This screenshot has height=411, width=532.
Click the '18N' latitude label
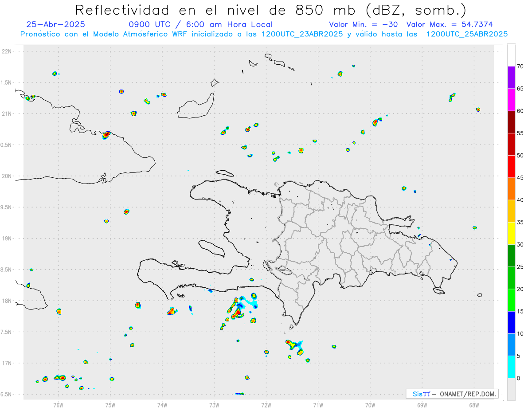[8, 301]
